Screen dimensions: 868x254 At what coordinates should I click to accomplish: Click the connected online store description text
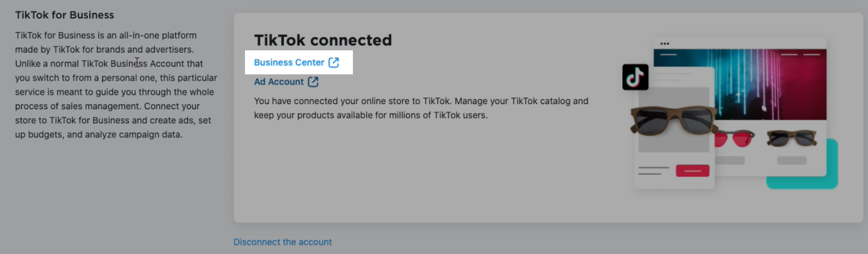421,108
